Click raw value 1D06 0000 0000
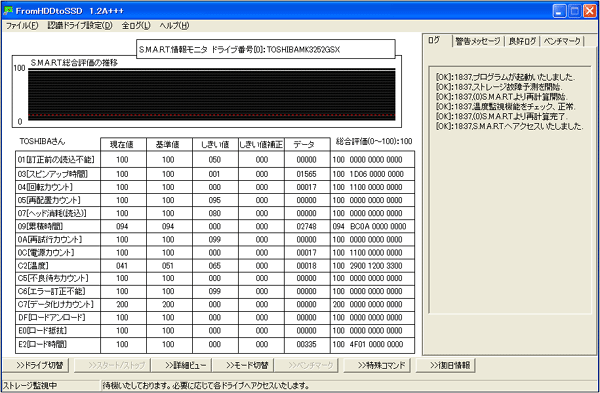The width and height of the screenshot is (600, 393). (x=377, y=174)
